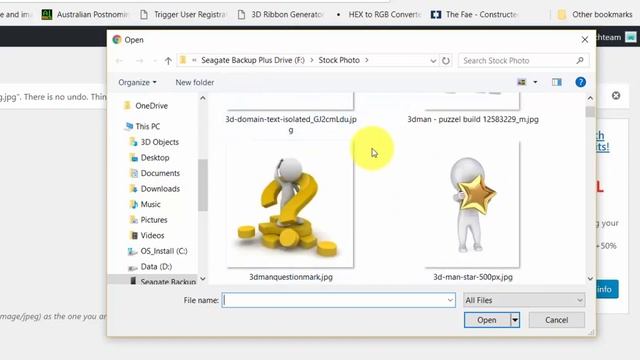Cancel the Open dialog

tap(557, 320)
